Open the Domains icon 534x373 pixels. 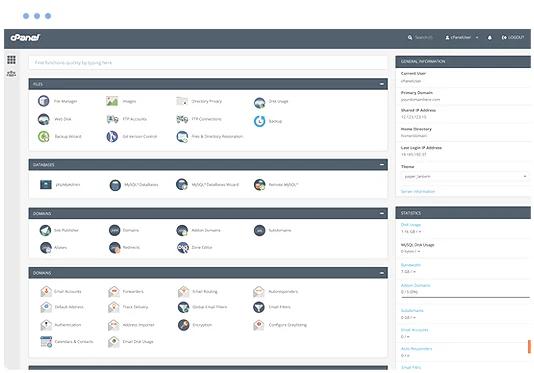(114, 230)
